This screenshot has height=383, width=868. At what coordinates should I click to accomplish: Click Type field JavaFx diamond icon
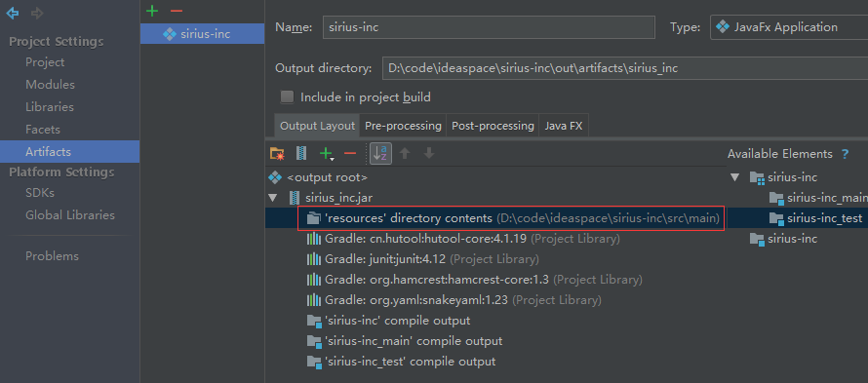(722, 27)
